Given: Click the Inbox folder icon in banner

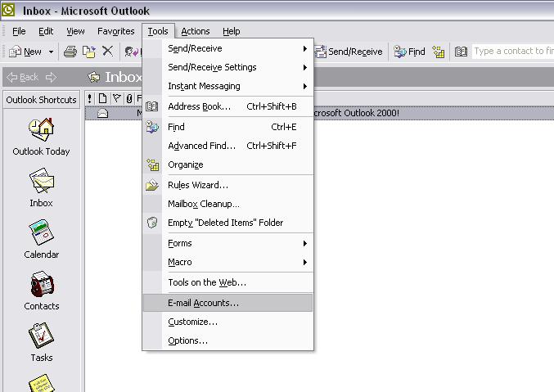Looking at the screenshot, I should click(94, 77).
